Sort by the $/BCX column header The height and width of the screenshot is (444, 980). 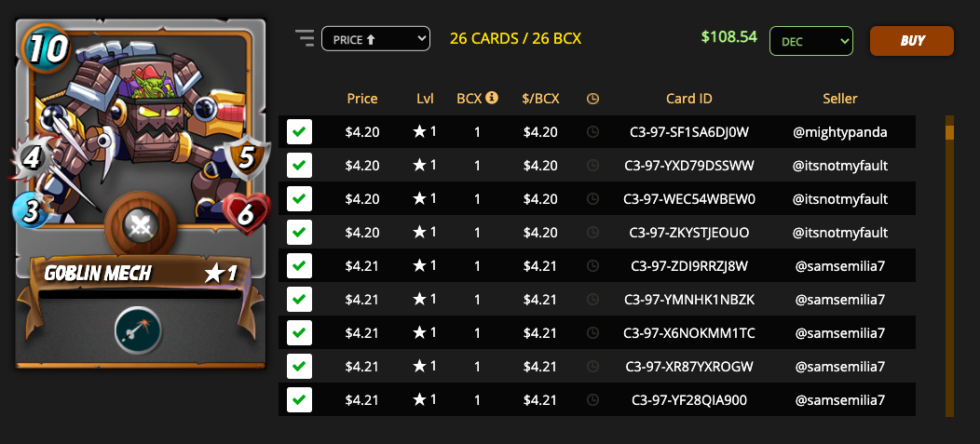[x=540, y=98]
